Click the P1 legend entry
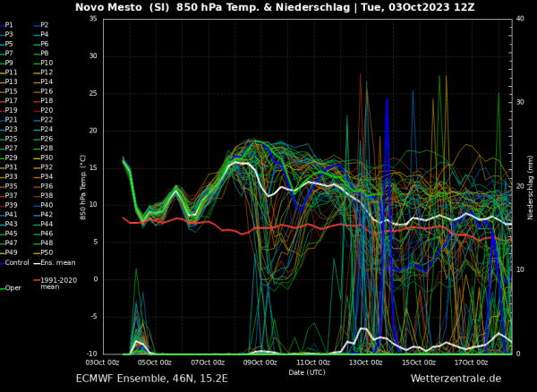 pos(9,25)
